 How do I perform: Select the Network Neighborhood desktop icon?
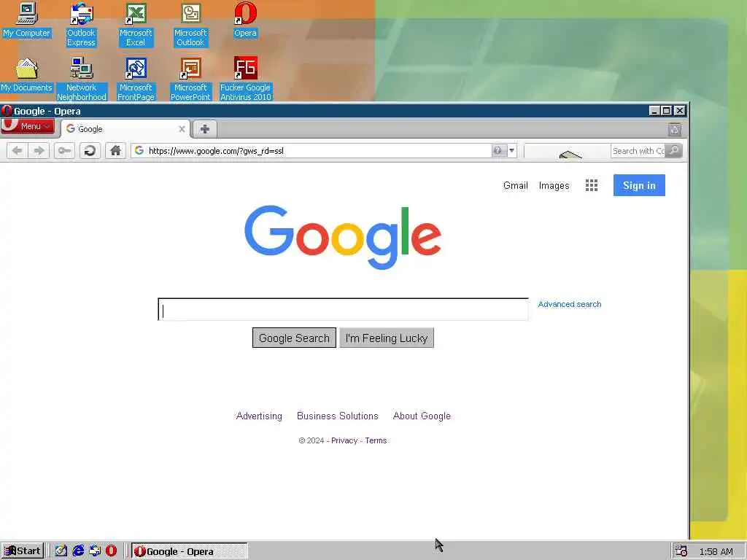click(82, 79)
